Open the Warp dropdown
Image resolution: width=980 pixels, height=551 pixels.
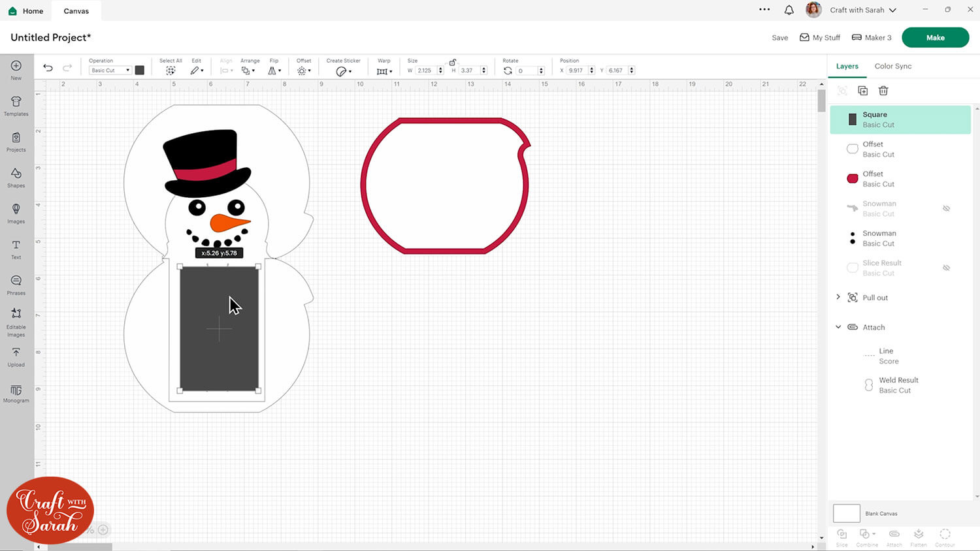point(384,71)
